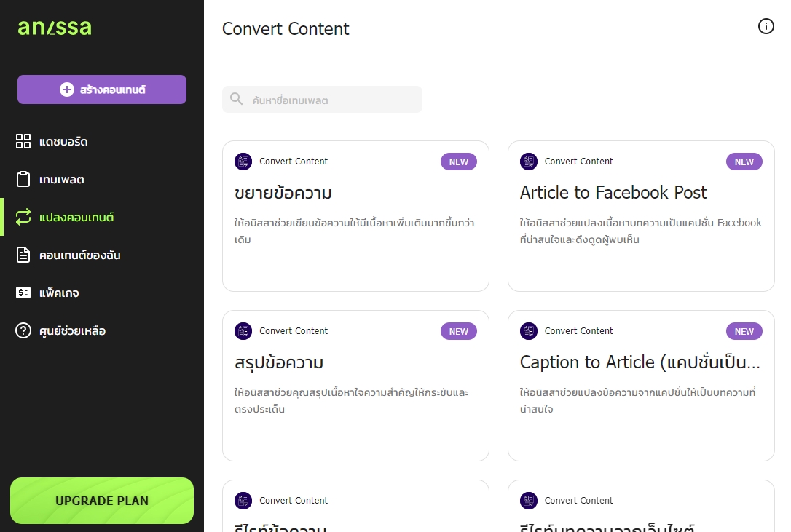Click the dashboard grid icon

point(23,141)
